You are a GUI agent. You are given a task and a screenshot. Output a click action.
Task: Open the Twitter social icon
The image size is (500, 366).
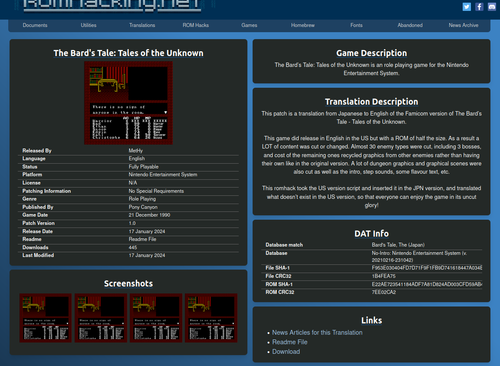coord(467,7)
